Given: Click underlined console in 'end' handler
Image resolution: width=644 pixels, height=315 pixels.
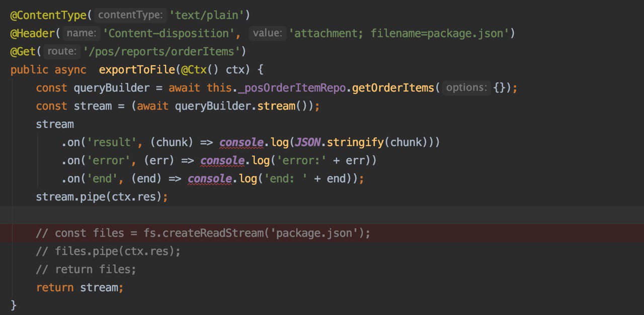Looking at the screenshot, I should (210, 178).
